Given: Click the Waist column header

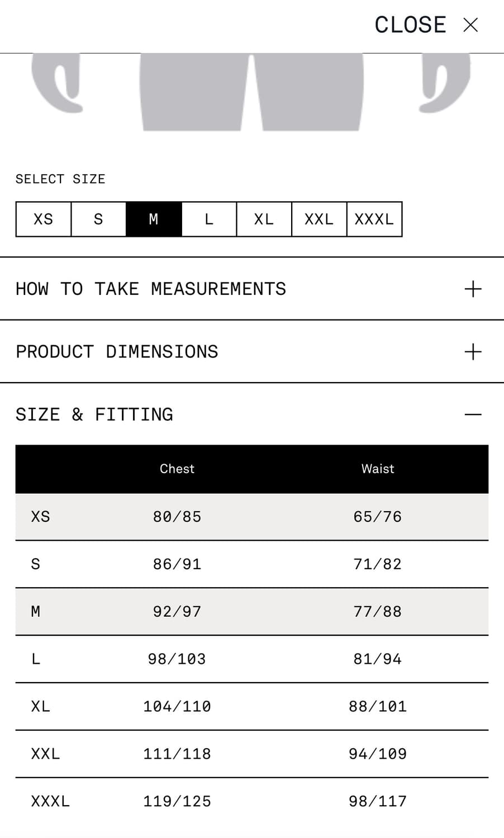Looking at the screenshot, I should (378, 469).
